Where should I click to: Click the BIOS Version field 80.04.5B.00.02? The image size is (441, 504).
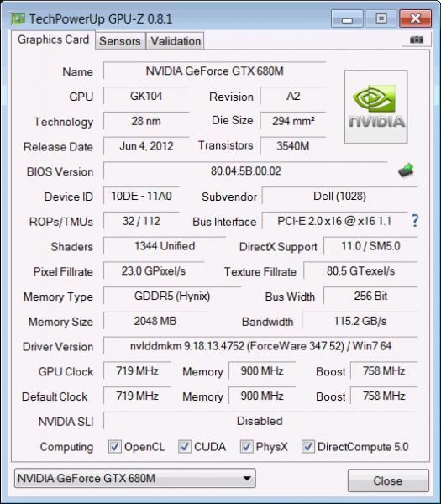(245, 171)
